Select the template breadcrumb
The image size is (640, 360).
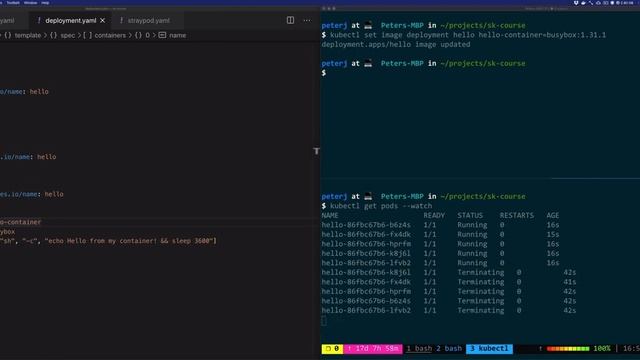28,36
